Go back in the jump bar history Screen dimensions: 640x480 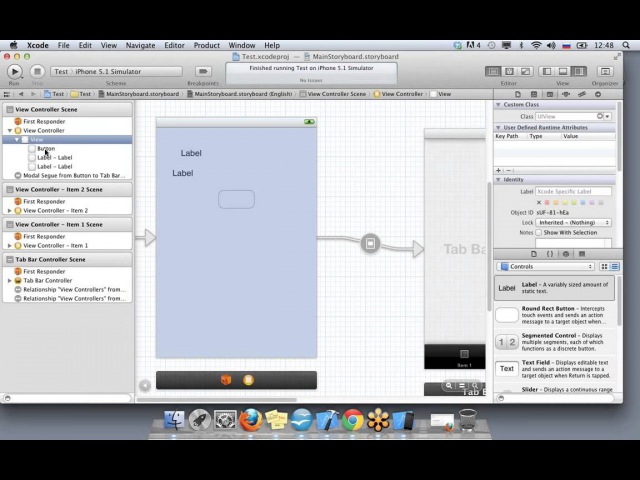tap(21, 94)
